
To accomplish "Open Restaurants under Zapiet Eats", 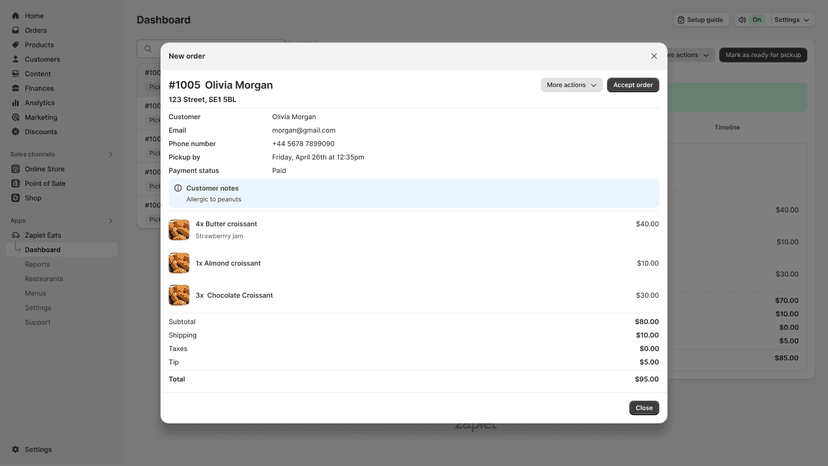I will 44,278.
